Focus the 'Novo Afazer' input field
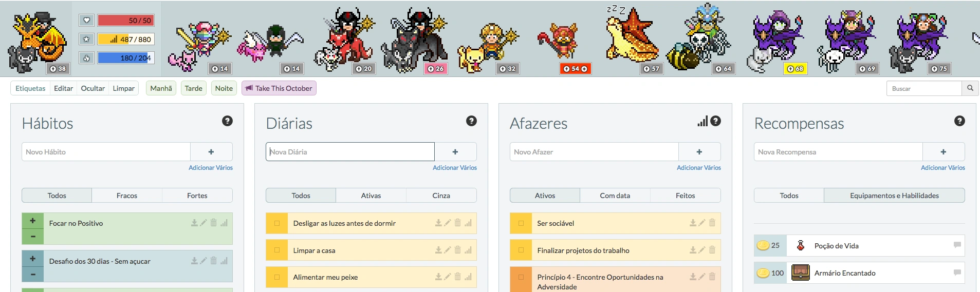This screenshot has width=980, height=292. pyautogui.click(x=594, y=152)
